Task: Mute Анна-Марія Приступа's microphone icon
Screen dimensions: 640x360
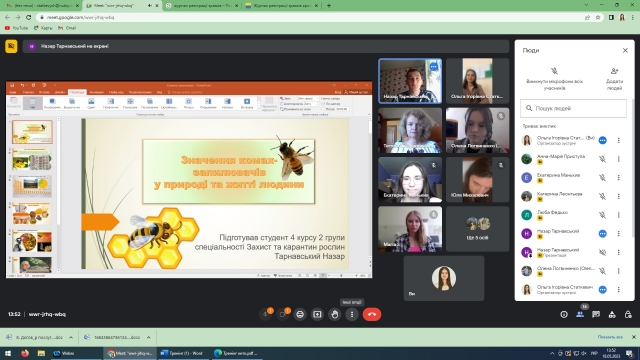Action: [602, 159]
